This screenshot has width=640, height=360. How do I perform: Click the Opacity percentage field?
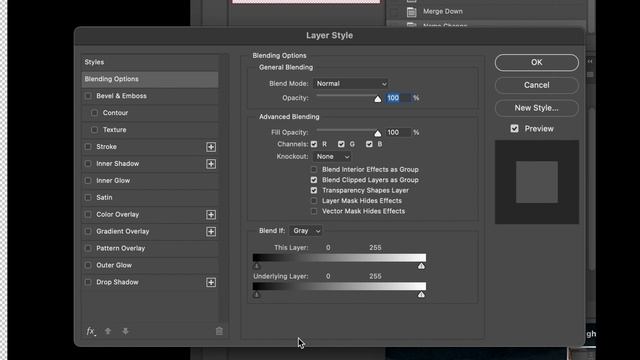coord(398,98)
